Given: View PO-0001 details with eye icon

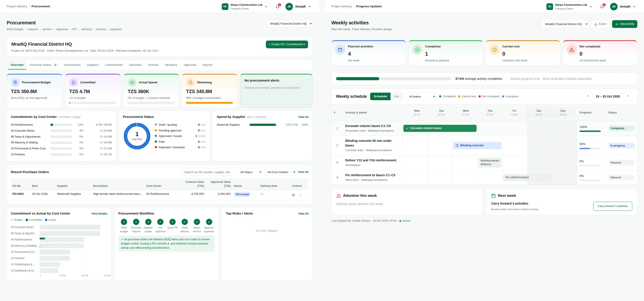Looking at the screenshot, I should (x=293, y=195).
